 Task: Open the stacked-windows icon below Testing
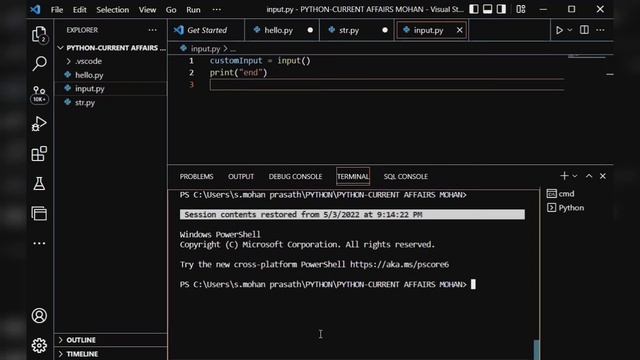39,213
